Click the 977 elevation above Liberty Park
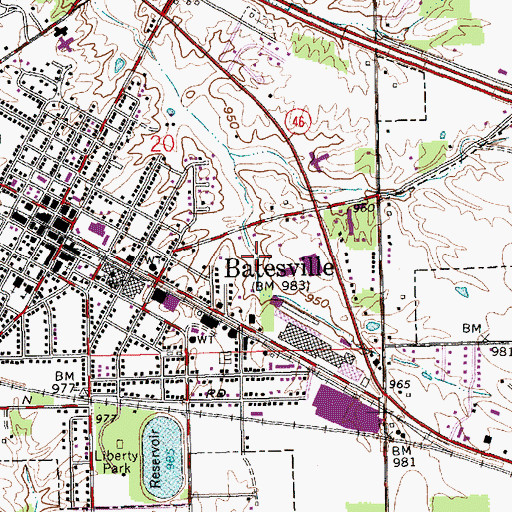Image resolution: width=512 pixels, height=512 pixels. pyautogui.click(x=107, y=419)
